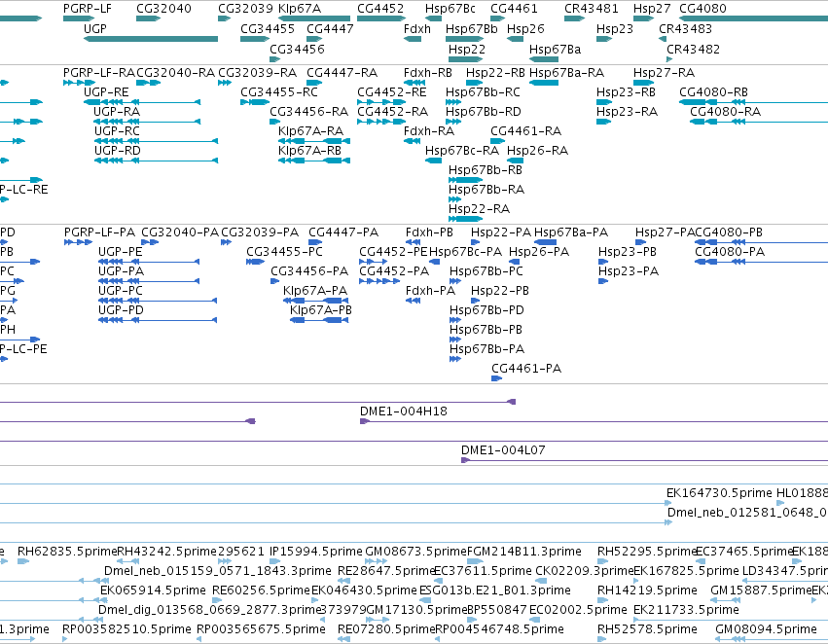Screen dimensions: 828x644
Task: Select the CG4452 gene feature
Action: pos(381,18)
